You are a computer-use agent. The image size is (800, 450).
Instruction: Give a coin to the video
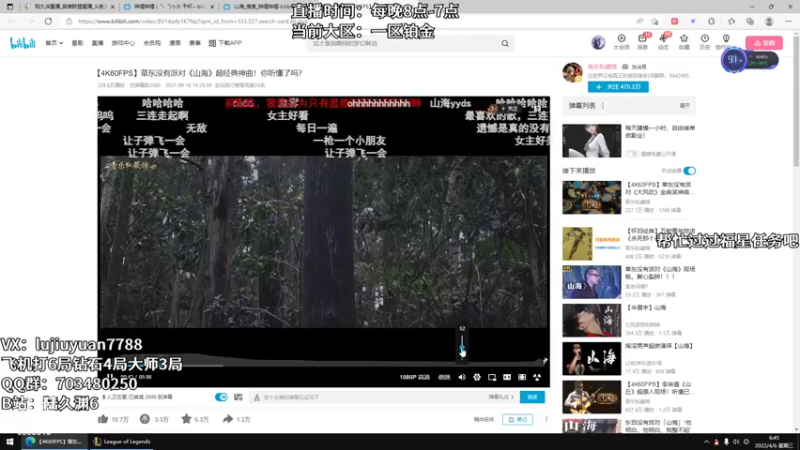click(x=145, y=419)
